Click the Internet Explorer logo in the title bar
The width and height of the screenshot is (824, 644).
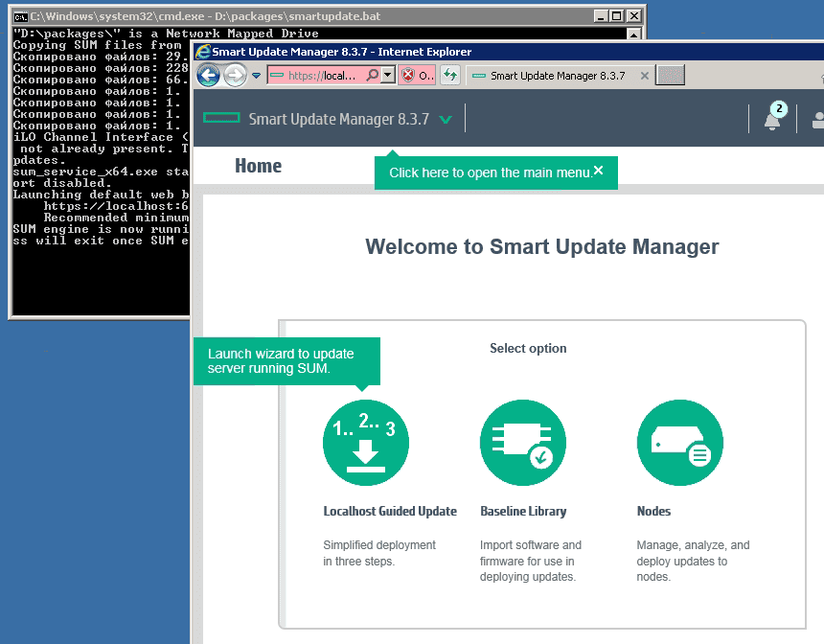[x=202, y=52]
